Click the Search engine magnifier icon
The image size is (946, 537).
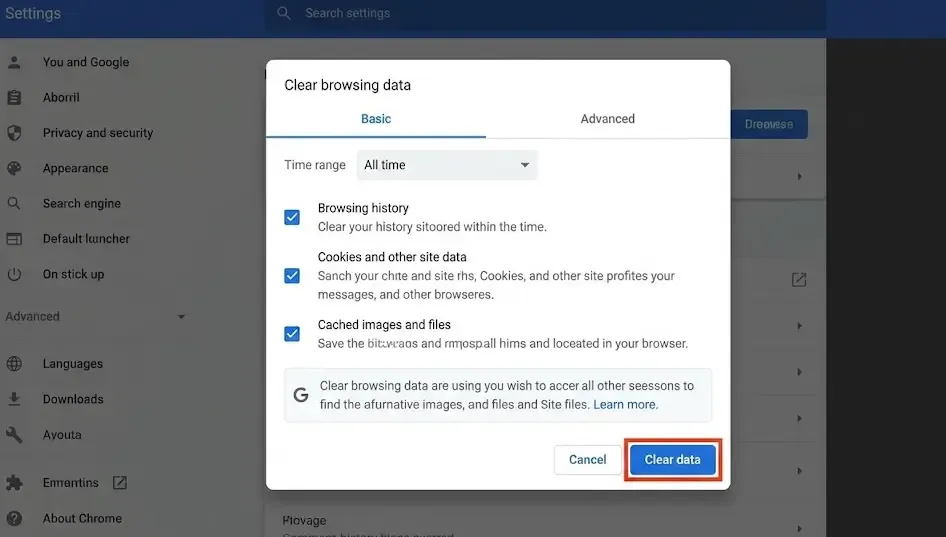tap(14, 203)
